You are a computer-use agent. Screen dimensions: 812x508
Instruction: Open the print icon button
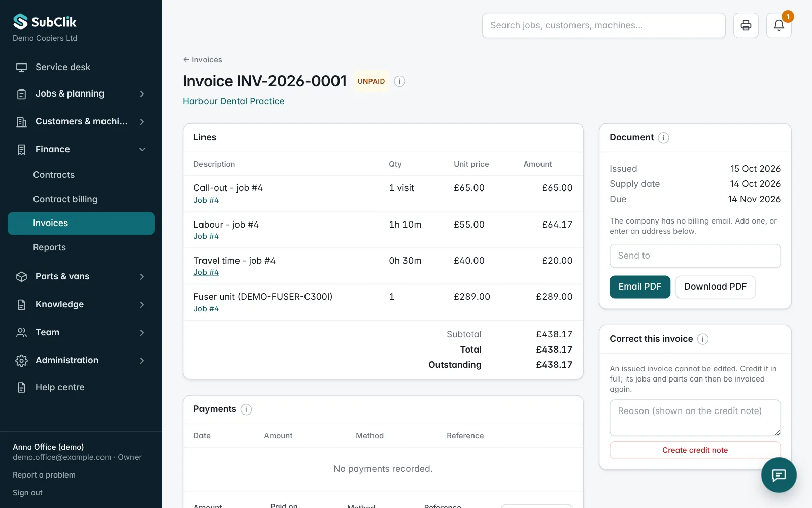[x=746, y=25]
